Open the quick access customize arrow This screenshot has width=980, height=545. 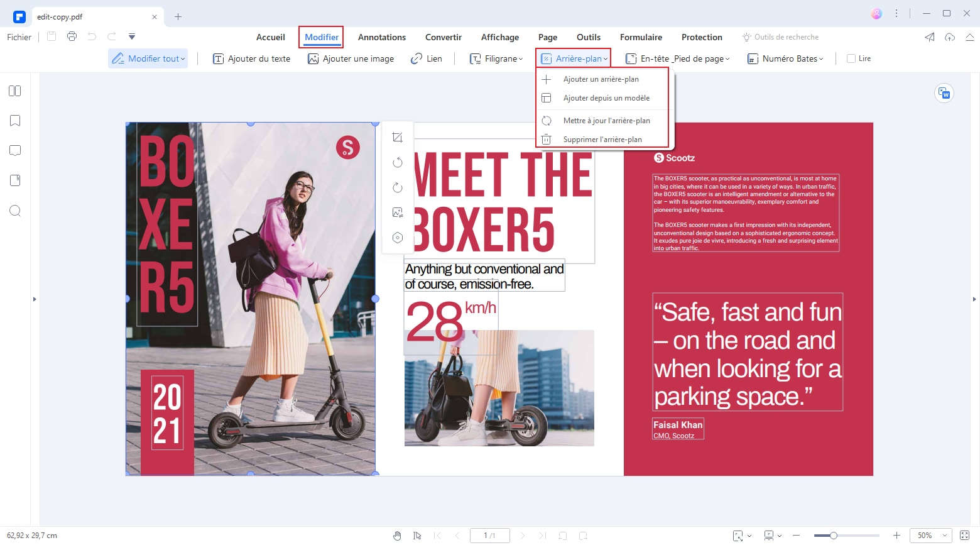132,36
